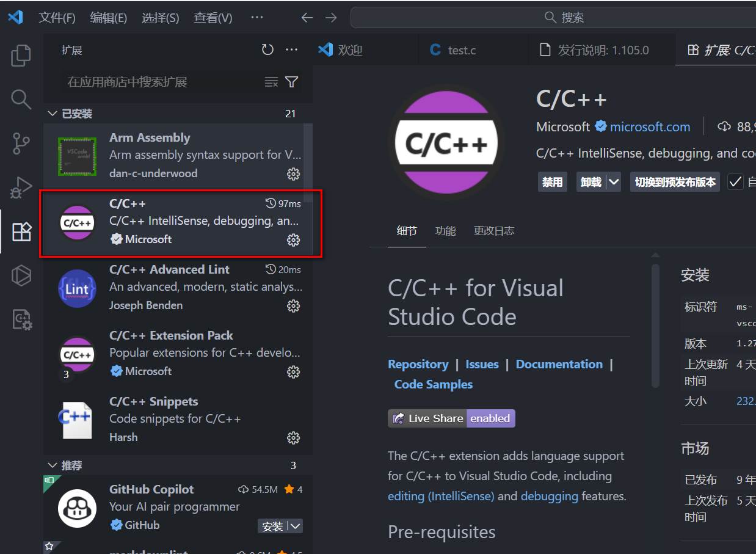Open the 选择(S) menu

[x=161, y=18]
